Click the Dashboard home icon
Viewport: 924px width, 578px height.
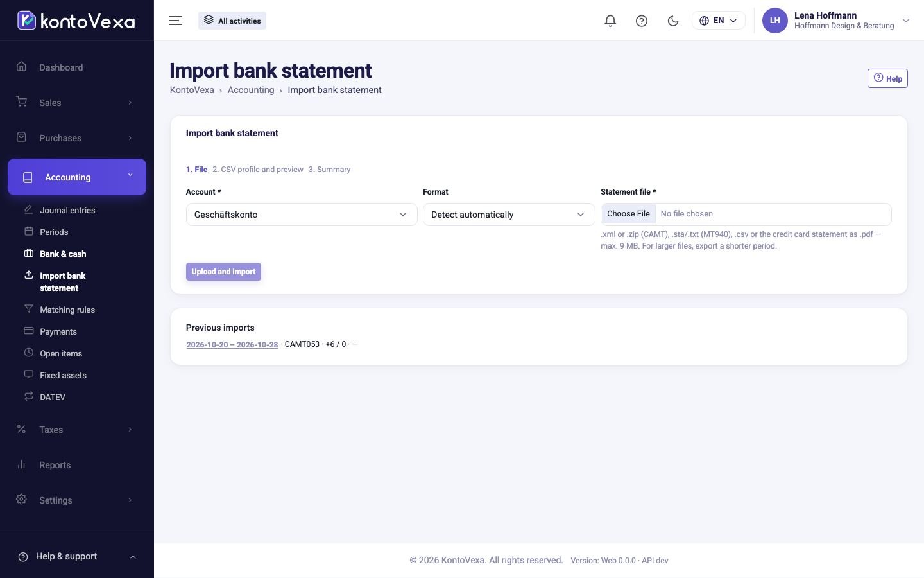(x=22, y=66)
